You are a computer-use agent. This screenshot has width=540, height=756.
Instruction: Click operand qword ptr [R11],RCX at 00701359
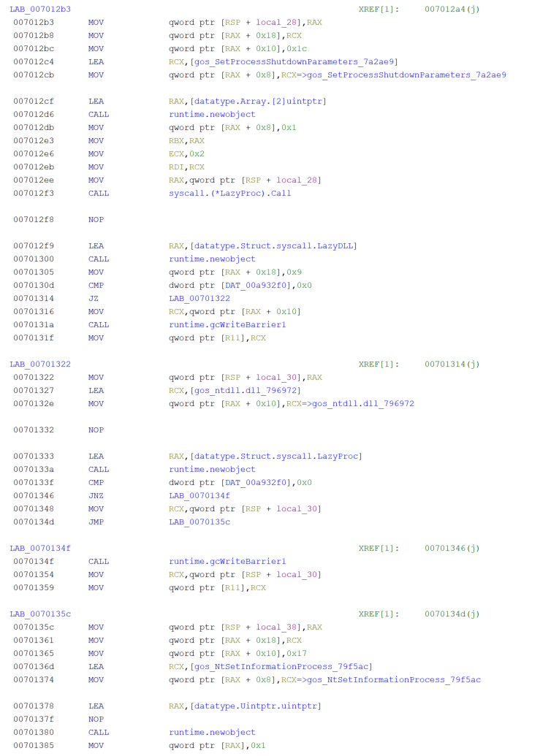(x=218, y=588)
